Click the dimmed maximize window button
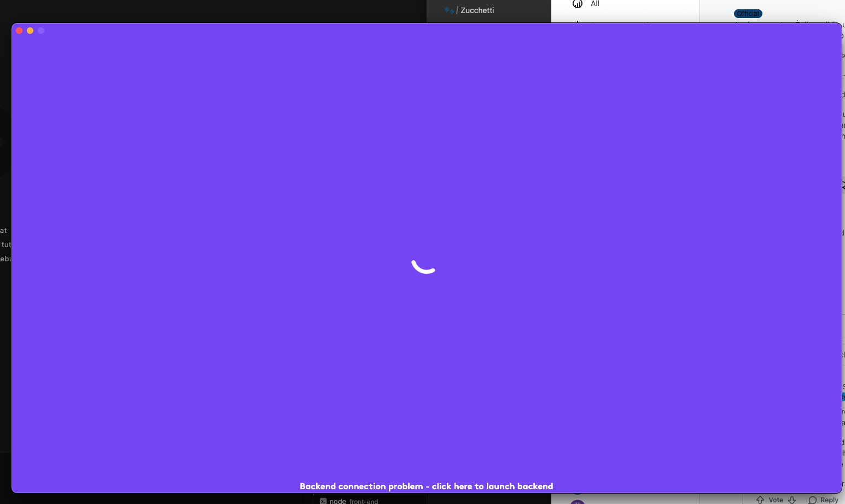845x504 pixels. pos(41,31)
